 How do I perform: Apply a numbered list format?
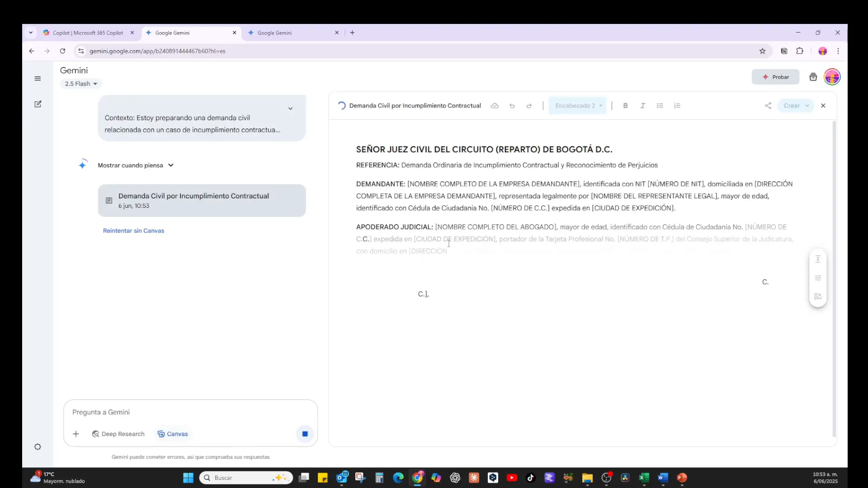[x=677, y=105]
